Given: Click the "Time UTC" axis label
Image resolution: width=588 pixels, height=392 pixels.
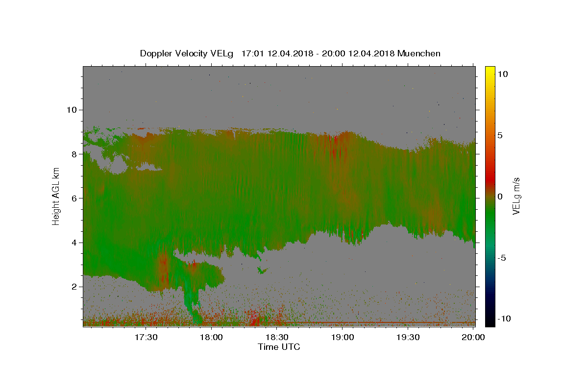Looking at the screenshot, I should pyautogui.click(x=279, y=347).
